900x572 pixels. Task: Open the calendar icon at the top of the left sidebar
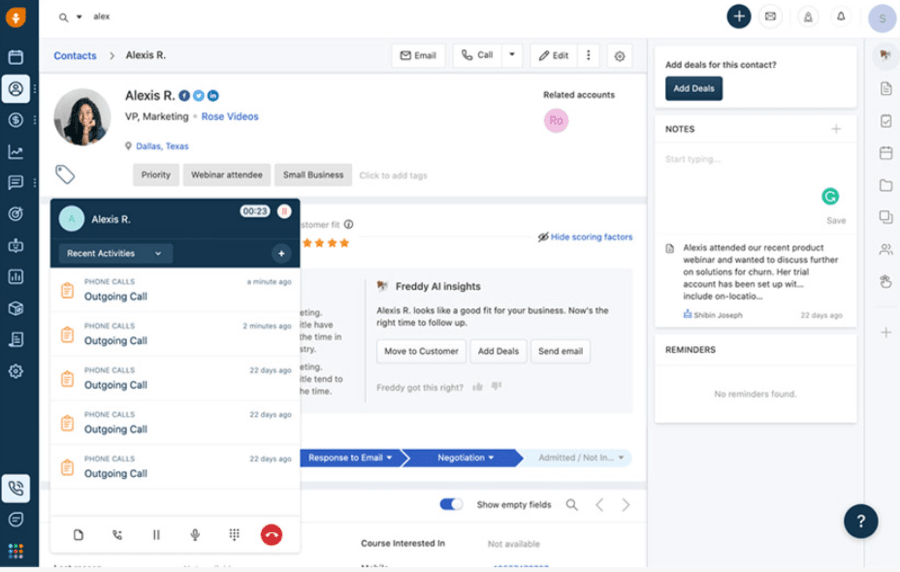[16, 57]
